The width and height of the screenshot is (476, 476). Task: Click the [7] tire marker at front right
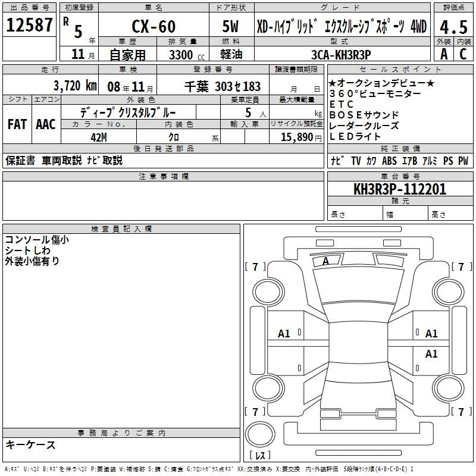pos(461,267)
